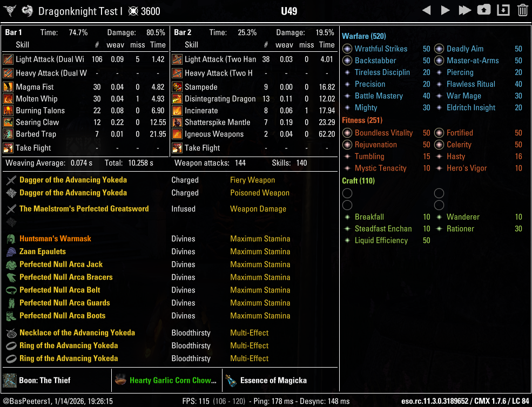The height and width of the screenshot is (407, 532).
Task: Click the Disintegrating Dragon skill icon
Action: coord(177,99)
